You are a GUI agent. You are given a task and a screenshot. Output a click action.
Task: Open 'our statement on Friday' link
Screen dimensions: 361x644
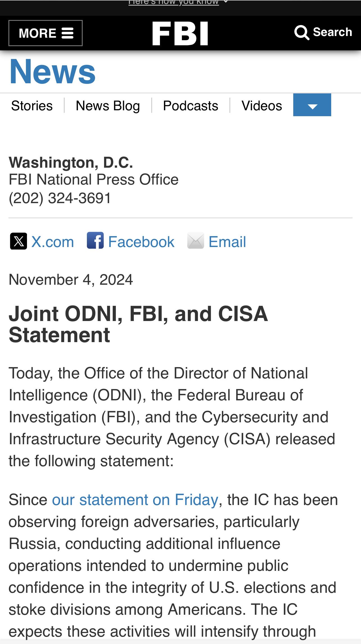point(135,500)
